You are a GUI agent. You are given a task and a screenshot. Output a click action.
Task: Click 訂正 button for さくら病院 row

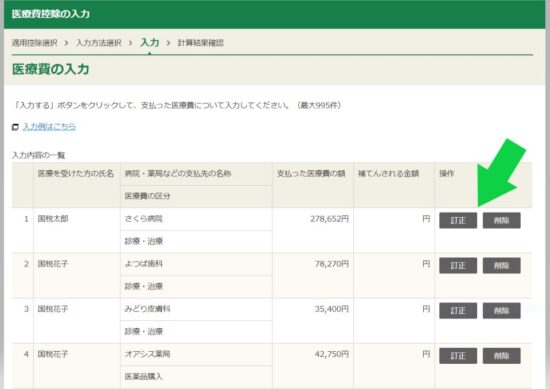[458, 220]
